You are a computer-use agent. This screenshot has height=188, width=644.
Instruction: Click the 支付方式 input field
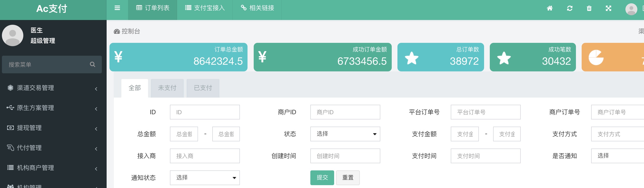pos(618,134)
